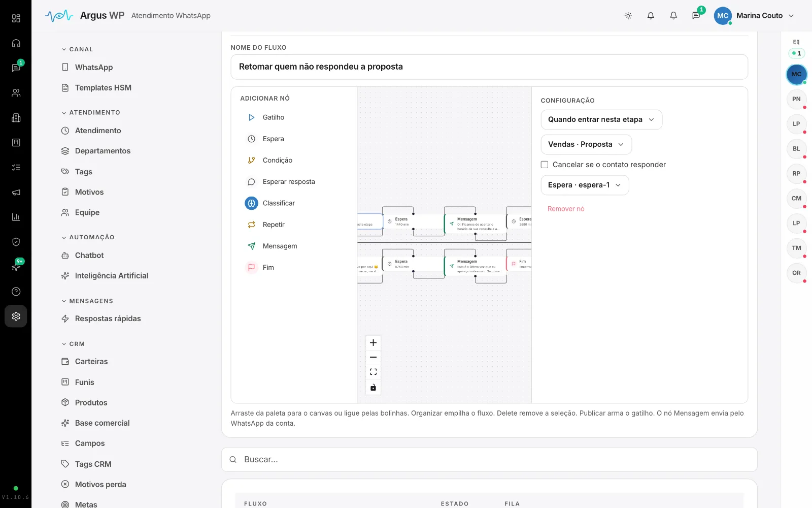Select the Gatilho trigger node icon
812x508 pixels.
click(x=251, y=117)
